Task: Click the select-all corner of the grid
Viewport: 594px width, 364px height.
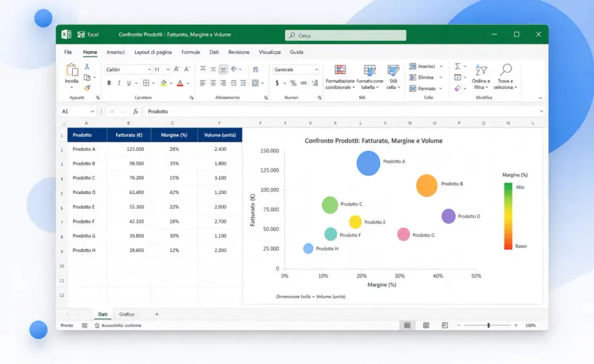Action: point(63,123)
